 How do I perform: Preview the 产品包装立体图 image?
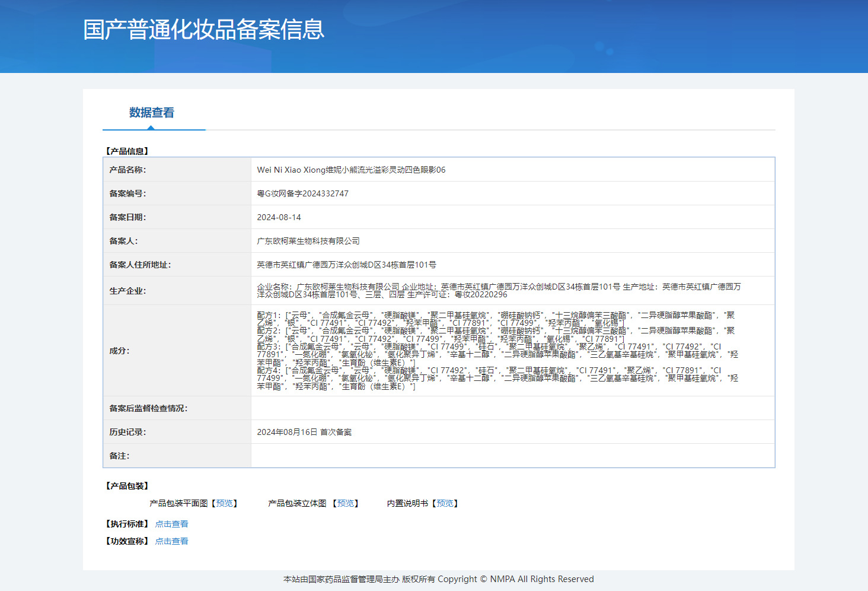(346, 503)
